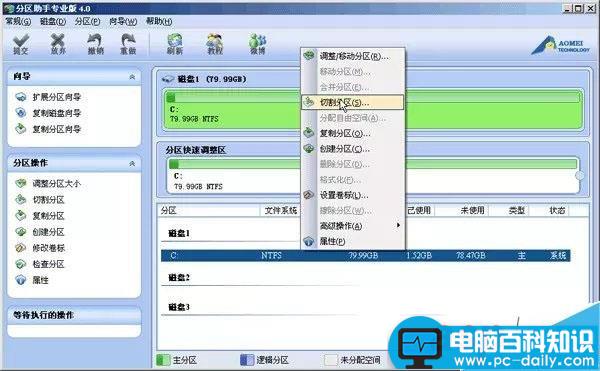This screenshot has width=600, height=371.
Task: Click the green 主分区 legend swatch
Action: 163,360
